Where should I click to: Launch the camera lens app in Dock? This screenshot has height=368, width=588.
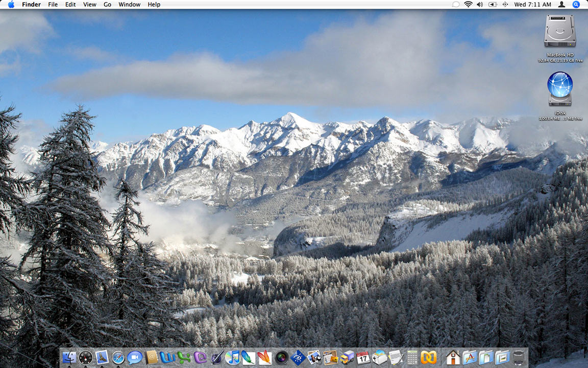281,357
